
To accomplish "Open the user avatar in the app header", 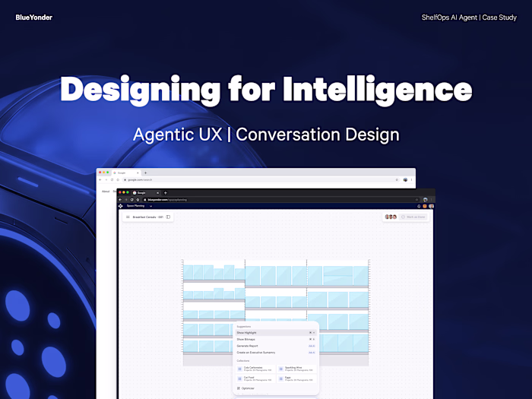I will [x=431, y=206].
